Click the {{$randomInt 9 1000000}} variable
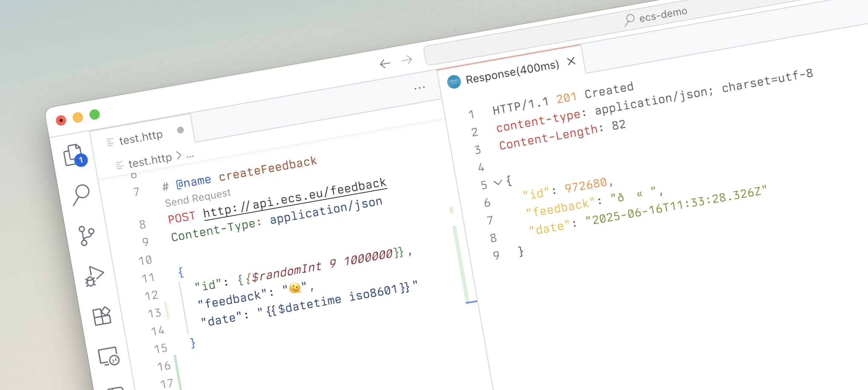The image size is (868, 390). pos(320,266)
